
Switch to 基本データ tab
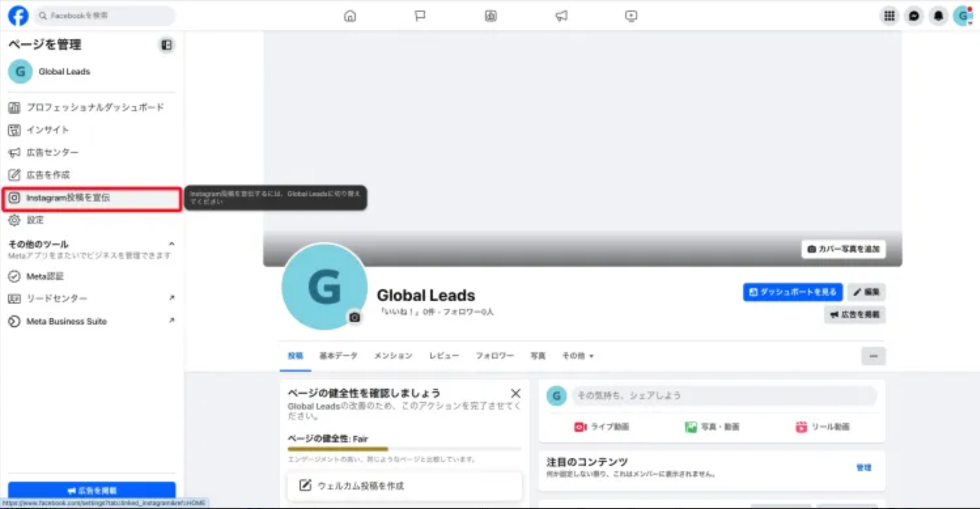coord(338,356)
